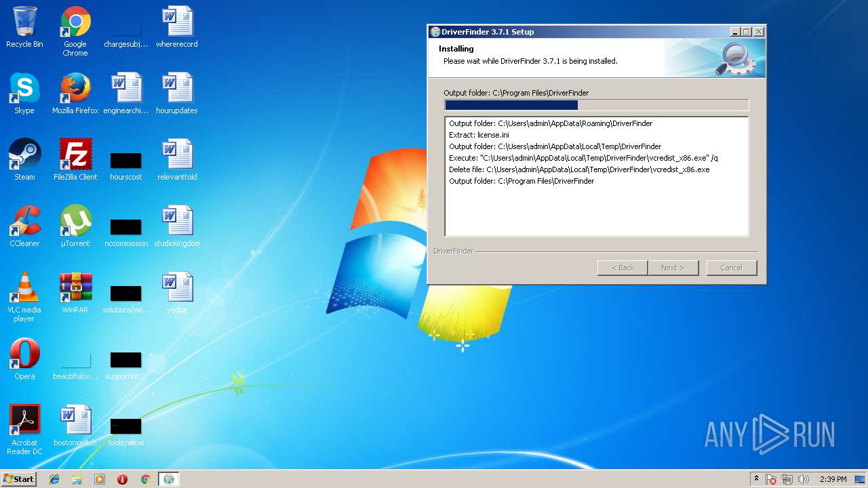Open the WinRAR desktop shortcut
868x488 pixels.
[x=75, y=293]
